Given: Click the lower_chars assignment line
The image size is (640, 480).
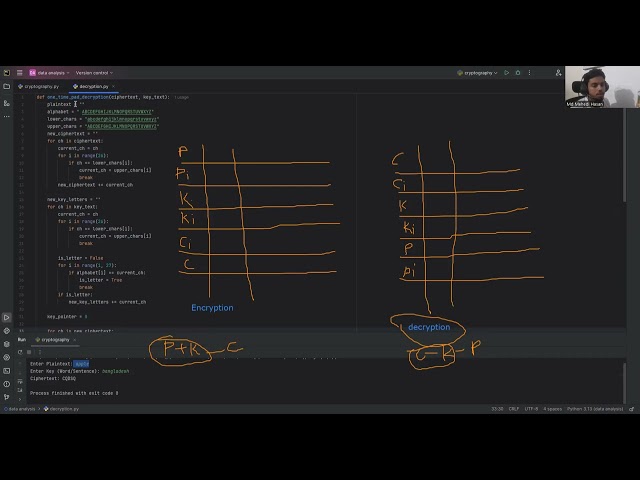Looking at the screenshot, I should point(103,119).
